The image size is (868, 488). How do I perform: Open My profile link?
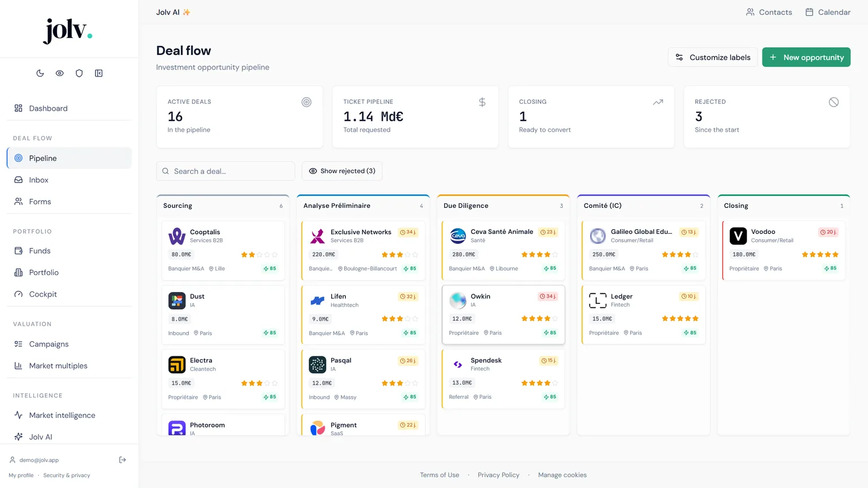tap(21, 476)
